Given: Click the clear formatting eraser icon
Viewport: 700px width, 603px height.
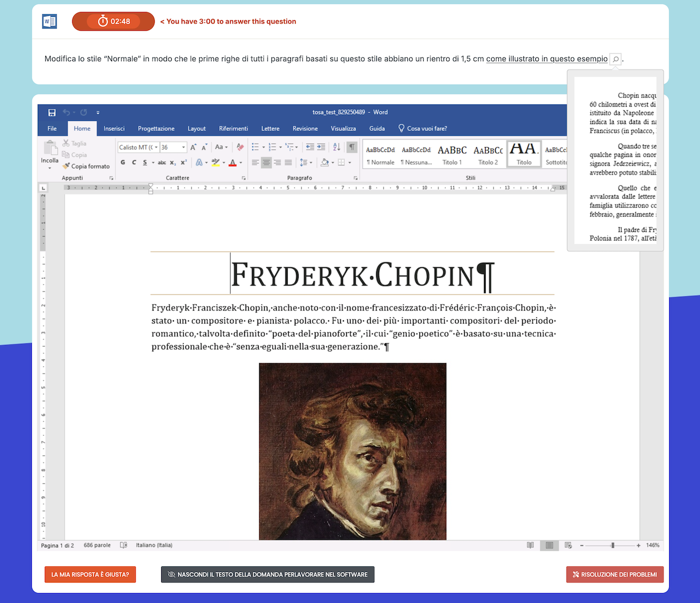Looking at the screenshot, I should pyautogui.click(x=240, y=147).
